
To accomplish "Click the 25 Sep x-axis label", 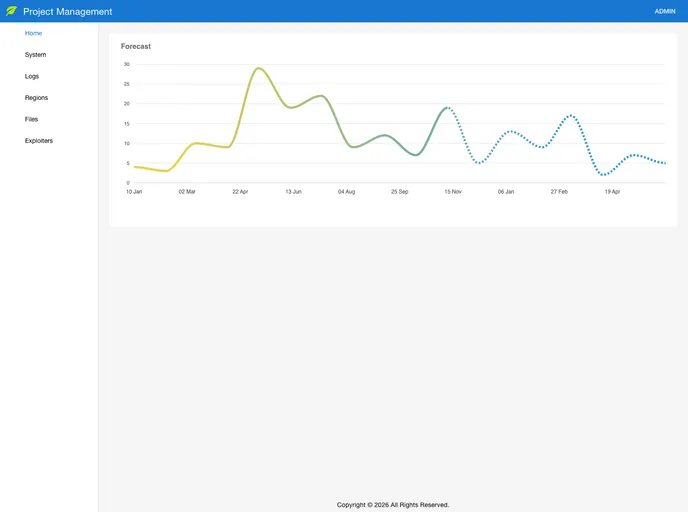I will point(399,192).
